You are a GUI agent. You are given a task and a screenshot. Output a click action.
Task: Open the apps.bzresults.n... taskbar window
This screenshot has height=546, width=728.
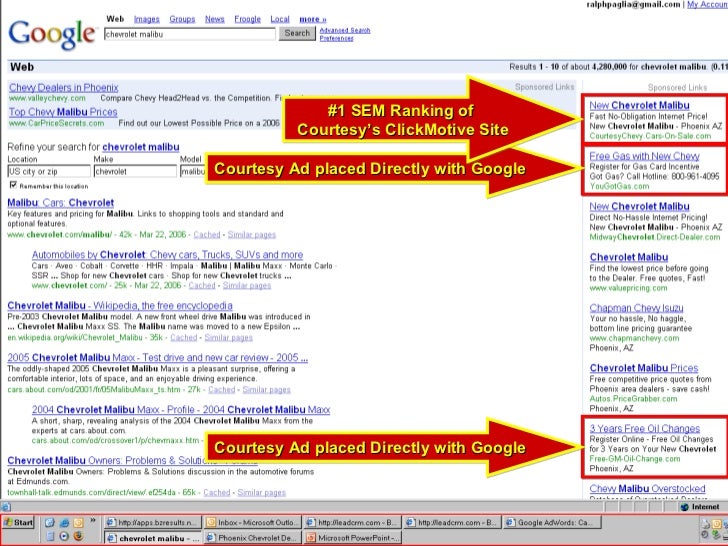[x=152, y=522]
